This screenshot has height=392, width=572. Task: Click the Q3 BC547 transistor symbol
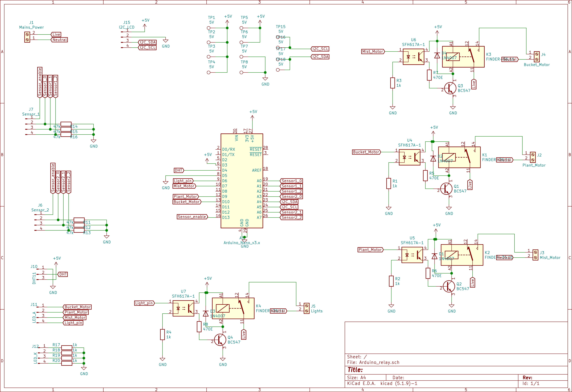click(450, 88)
